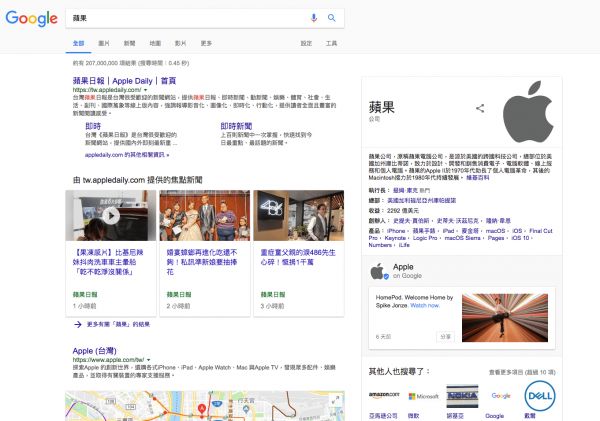The width and height of the screenshot is (600, 421).
Task: Click the 分享 (share) button on post
Action: (x=445, y=336)
